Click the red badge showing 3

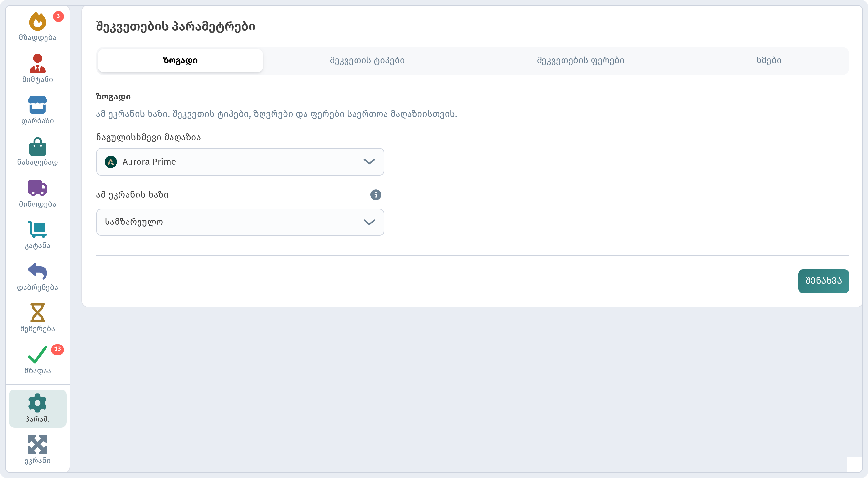[58, 16]
